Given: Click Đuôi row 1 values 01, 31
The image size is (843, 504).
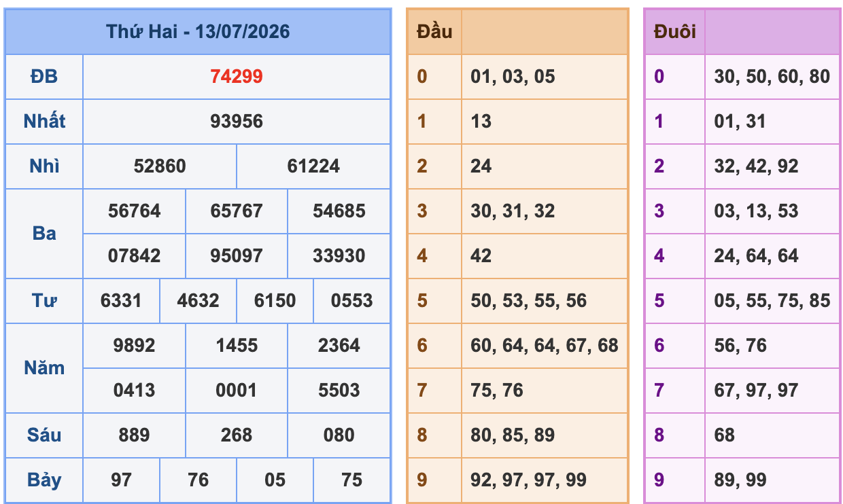Looking at the screenshot, I should (x=740, y=122).
